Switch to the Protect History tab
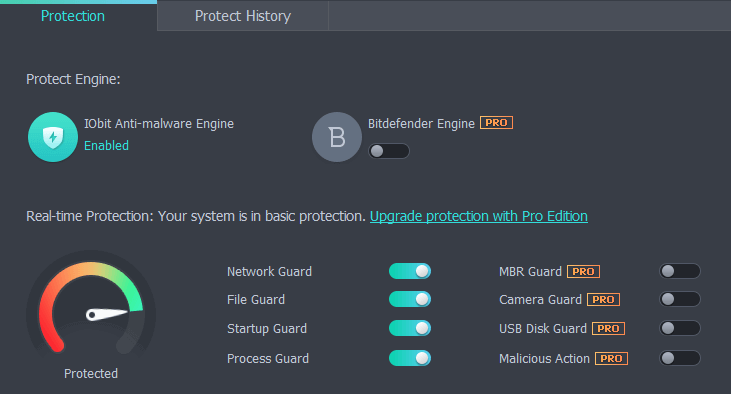Image resolution: width=731 pixels, height=394 pixels. pos(243,16)
